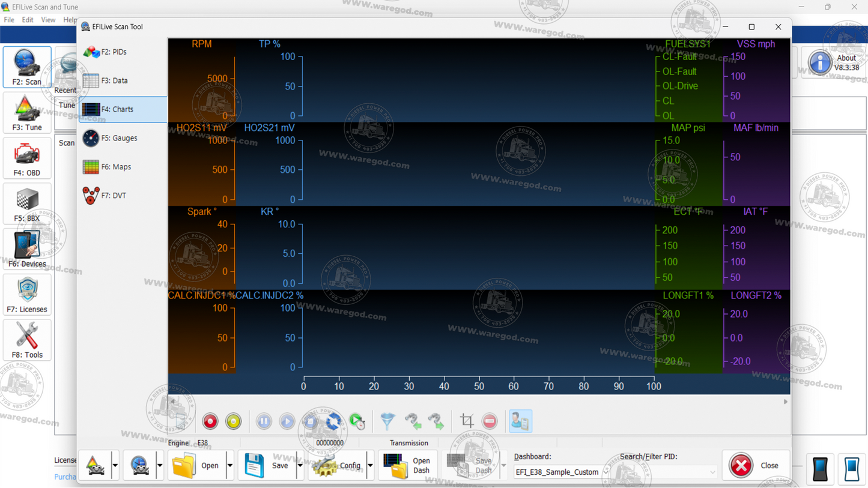
Task: Select the crop tool icon
Action: (467, 421)
